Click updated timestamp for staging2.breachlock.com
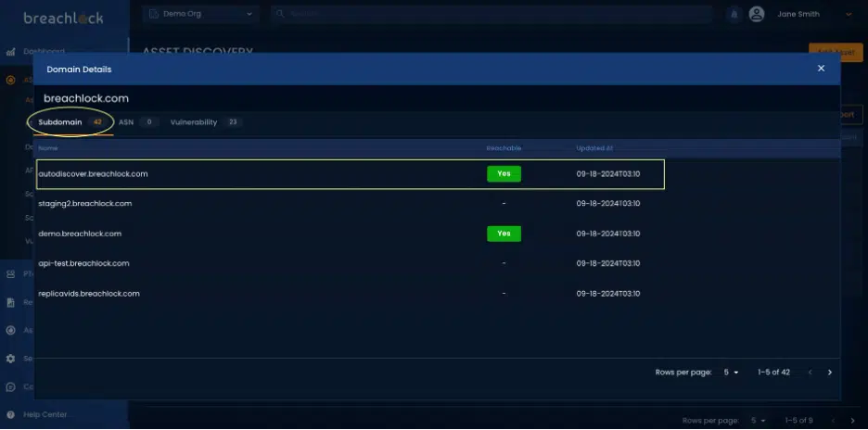 (x=608, y=204)
